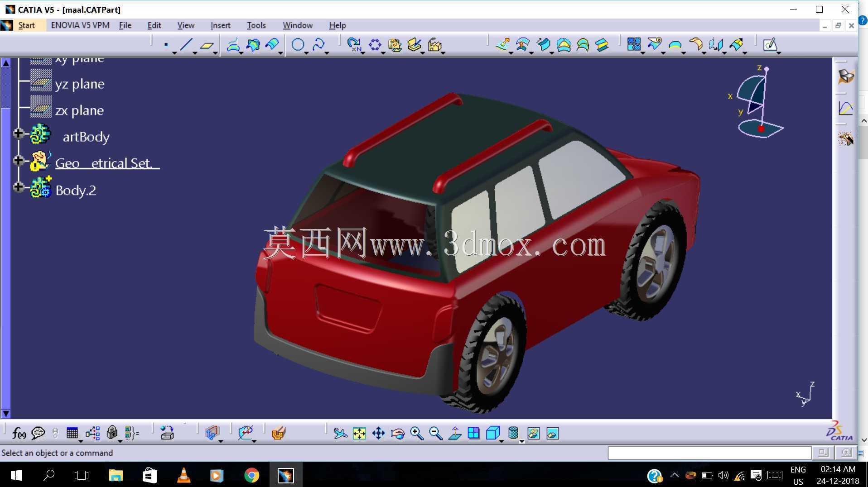Click the xN object repetition tool

coord(354,45)
